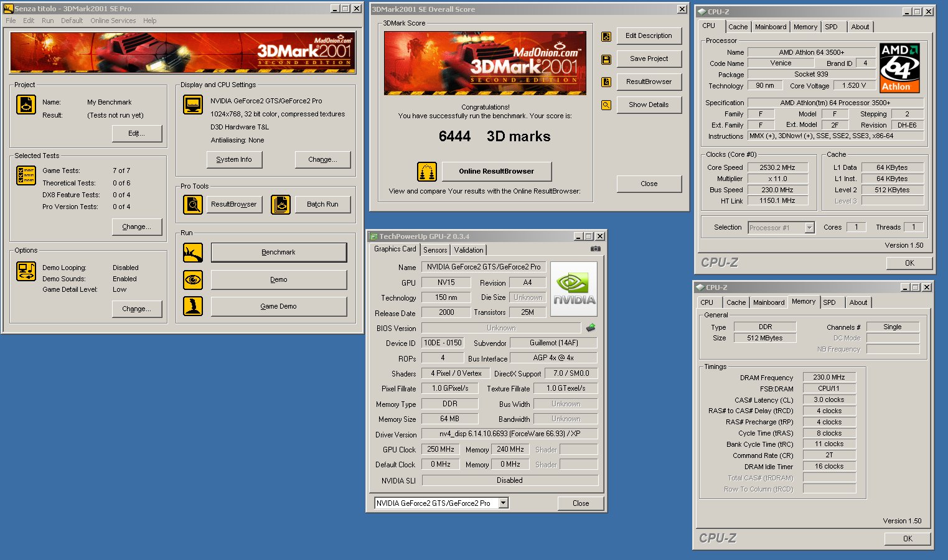The height and width of the screenshot is (560, 948).
Task: Click the Demo button
Action: (x=279, y=279)
